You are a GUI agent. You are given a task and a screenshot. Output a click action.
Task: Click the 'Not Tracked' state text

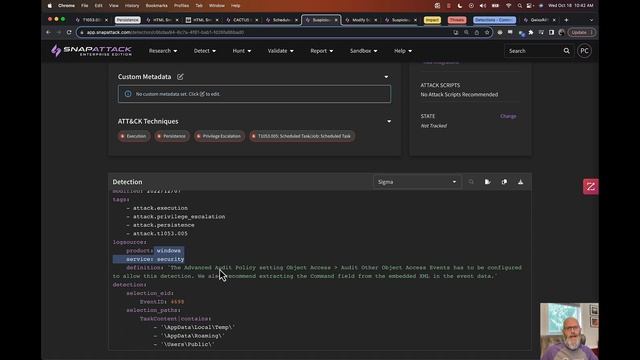(x=433, y=126)
